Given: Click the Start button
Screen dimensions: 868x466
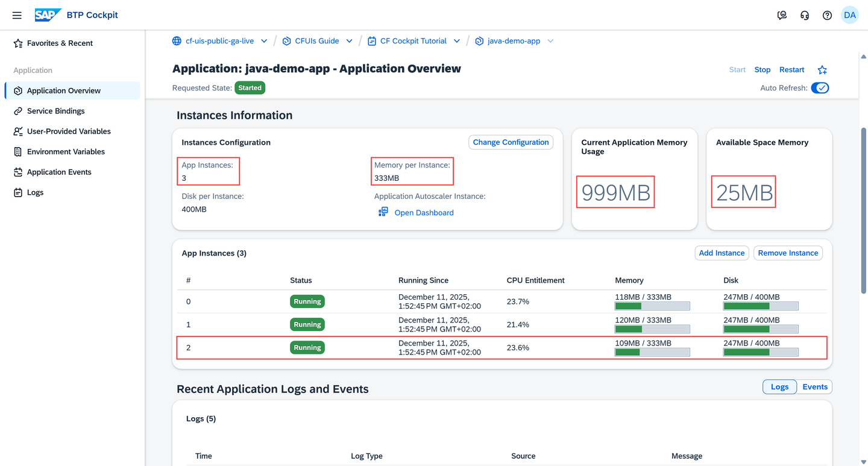Looking at the screenshot, I should coord(737,70).
